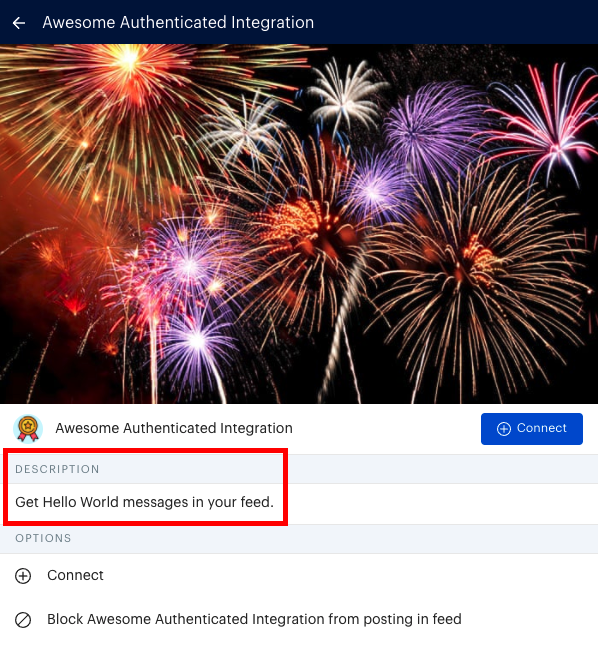Choose Block Awesome Authenticated Integration from posting in feed

(x=299, y=620)
